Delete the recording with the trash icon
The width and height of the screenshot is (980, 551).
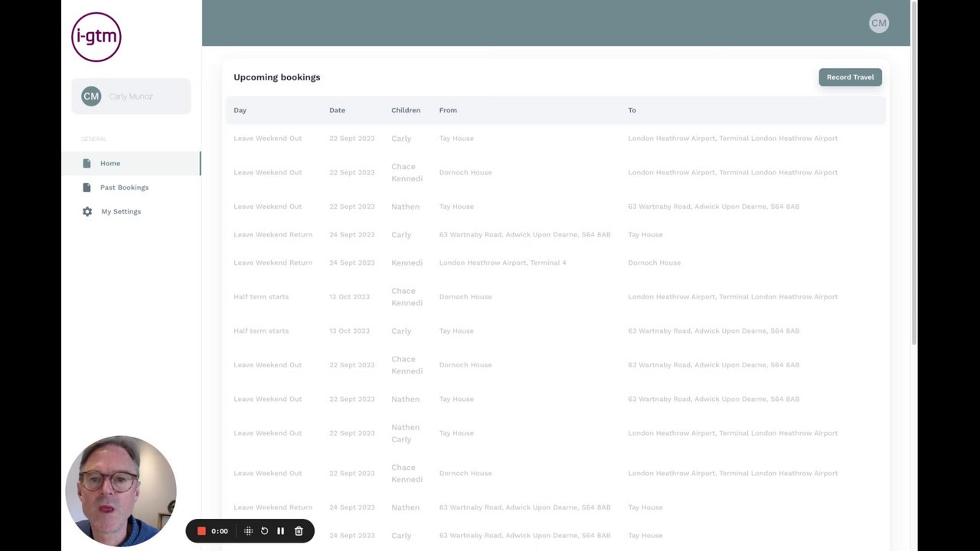(299, 531)
